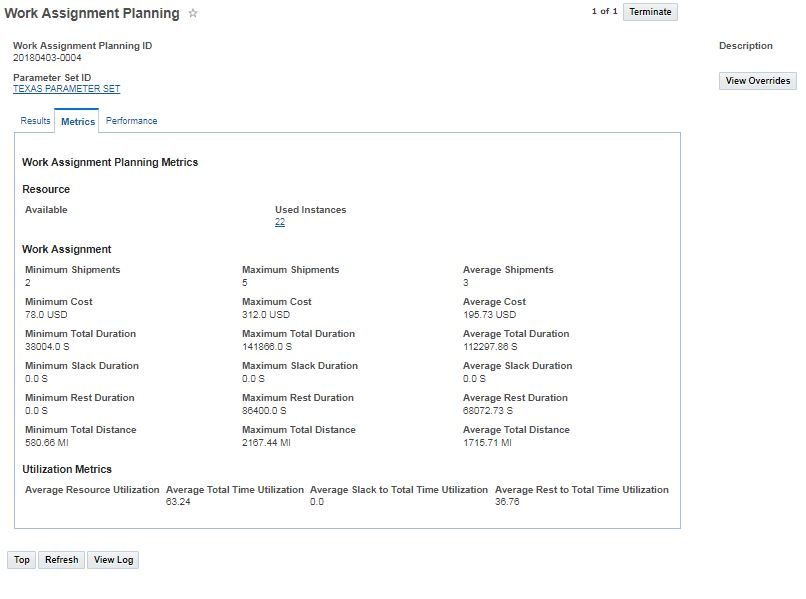Click the Work Assignment Planning page title
This screenshot has height=599, width=806.
pos(92,14)
